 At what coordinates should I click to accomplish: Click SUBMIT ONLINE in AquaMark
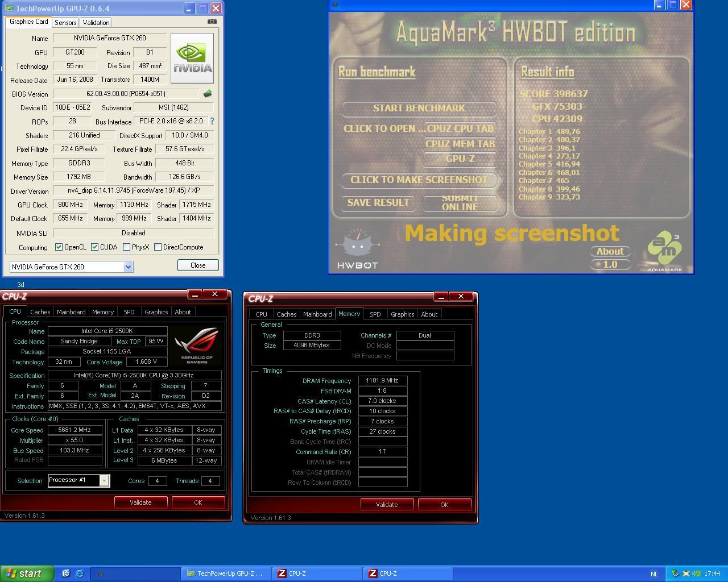click(460, 203)
